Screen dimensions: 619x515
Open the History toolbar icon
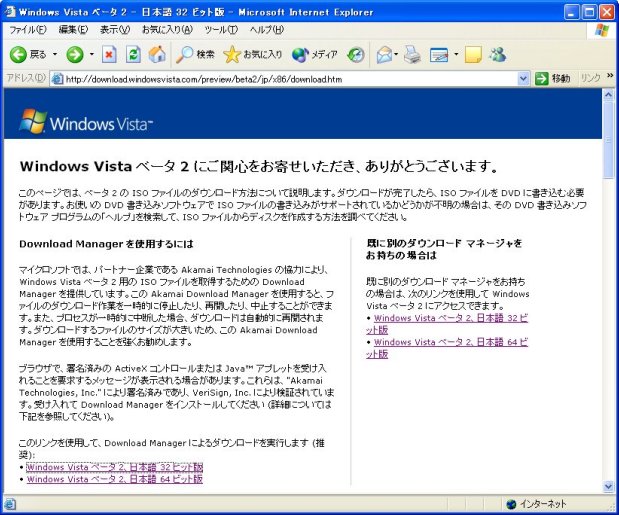click(x=355, y=54)
